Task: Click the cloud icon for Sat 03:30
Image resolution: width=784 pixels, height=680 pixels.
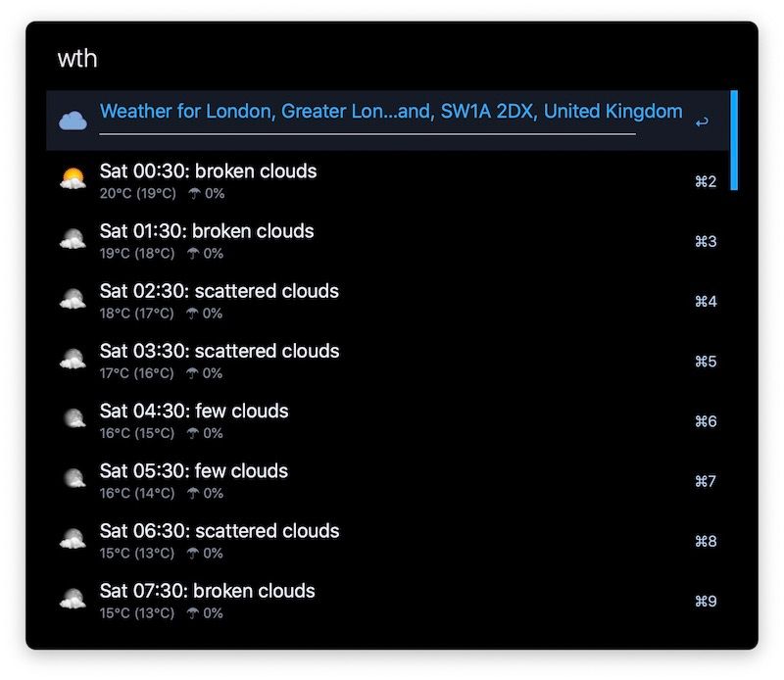Action: click(x=73, y=360)
